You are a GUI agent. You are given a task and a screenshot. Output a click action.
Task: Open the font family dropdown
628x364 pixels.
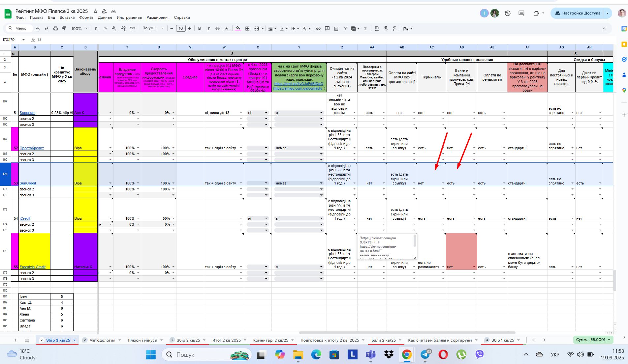point(153,28)
